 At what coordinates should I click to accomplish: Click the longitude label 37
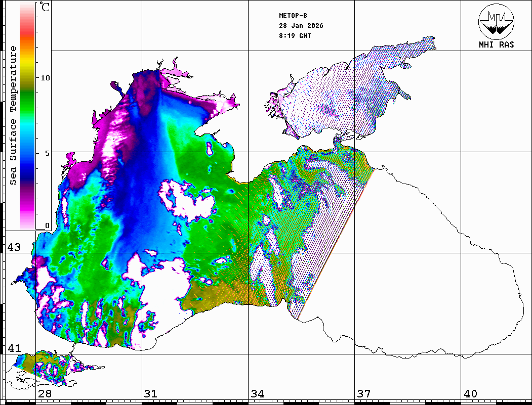coord(363,394)
